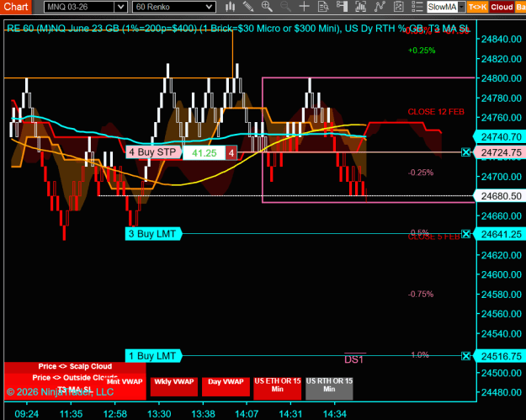Cancel the Buy LMT order at 24516.75
This screenshot has height=420, width=526.
pos(465,356)
